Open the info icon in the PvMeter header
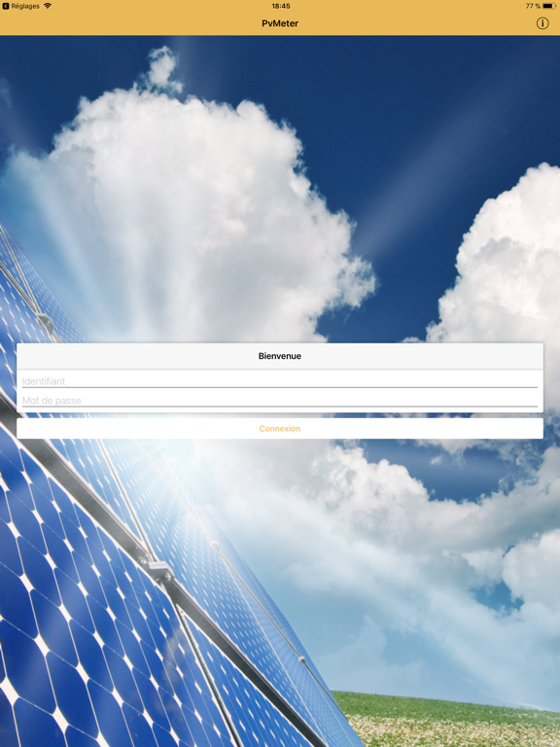560x747 pixels. point(542,23)
